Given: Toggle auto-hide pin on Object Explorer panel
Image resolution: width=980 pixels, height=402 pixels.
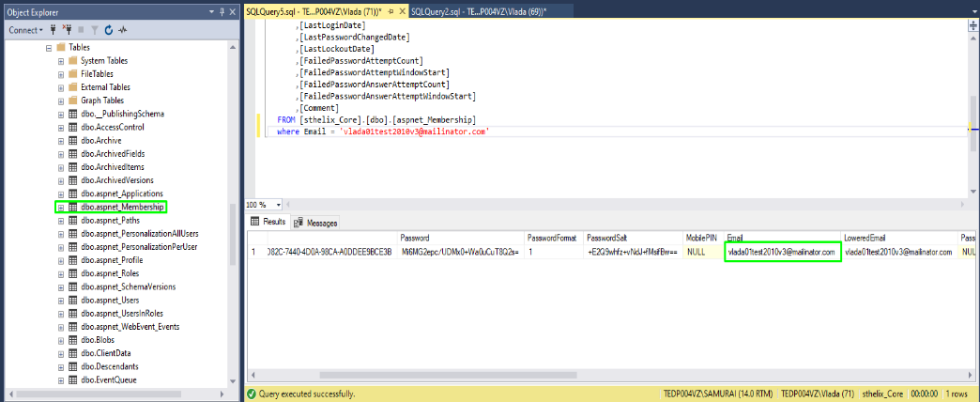Looking at the screenshot, I should tap(222, 12).
